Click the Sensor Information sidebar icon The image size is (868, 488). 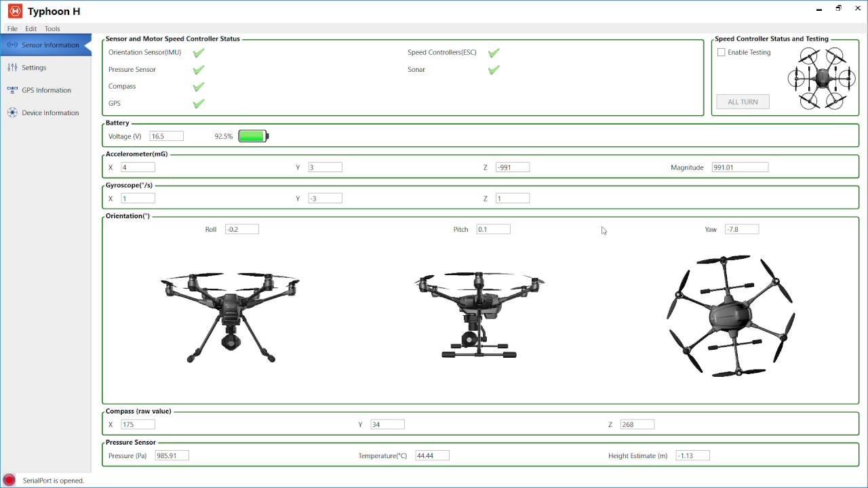(x=12, y=45)
